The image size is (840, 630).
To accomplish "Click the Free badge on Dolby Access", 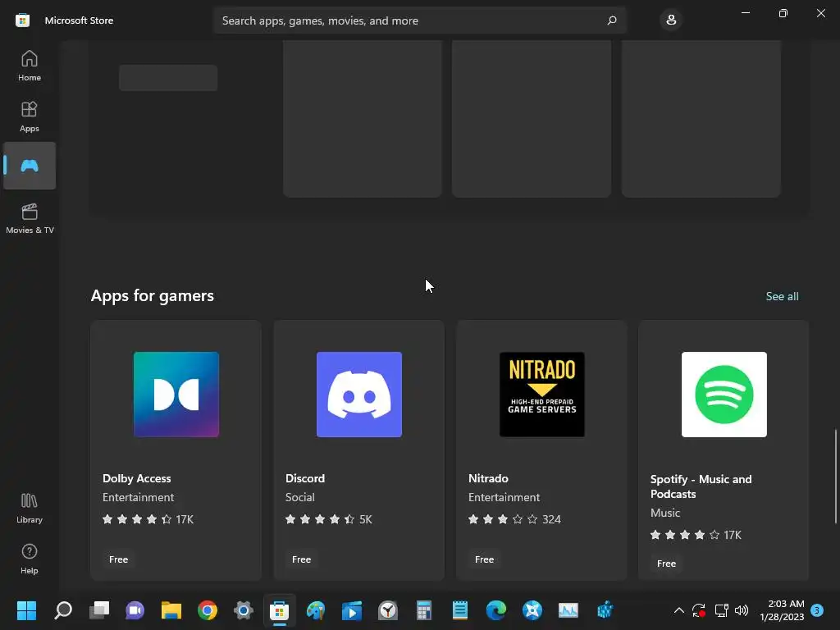I will (x=118, y=559).
